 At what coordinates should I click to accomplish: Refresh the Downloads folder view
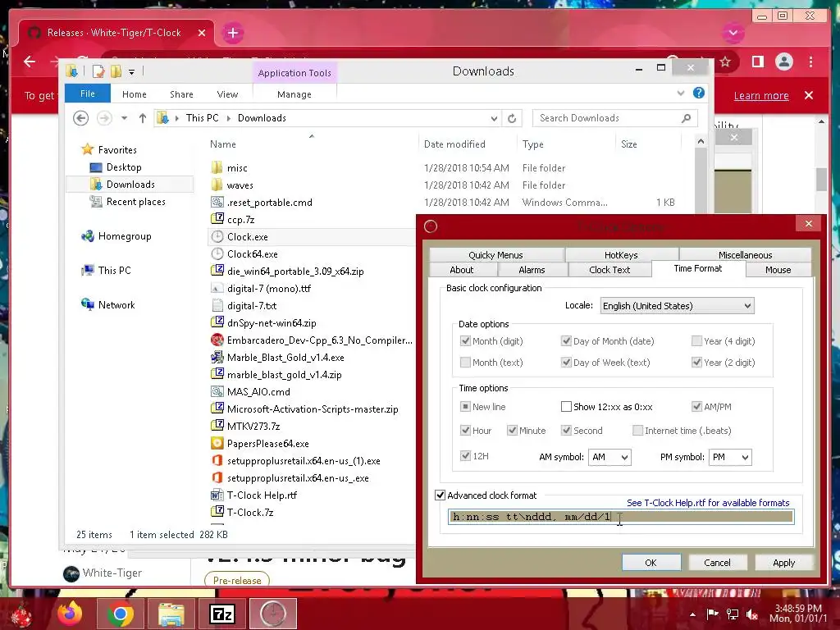(x=512, y=118)
